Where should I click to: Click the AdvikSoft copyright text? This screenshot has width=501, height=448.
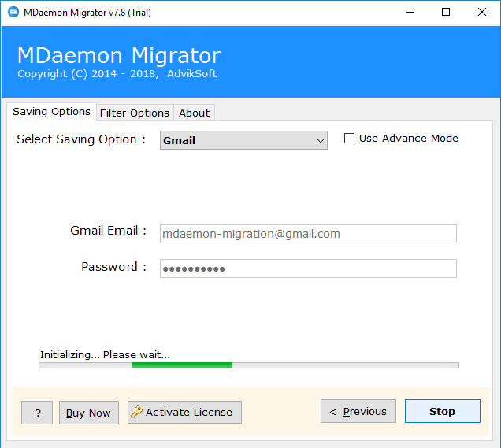pos(117,74)
